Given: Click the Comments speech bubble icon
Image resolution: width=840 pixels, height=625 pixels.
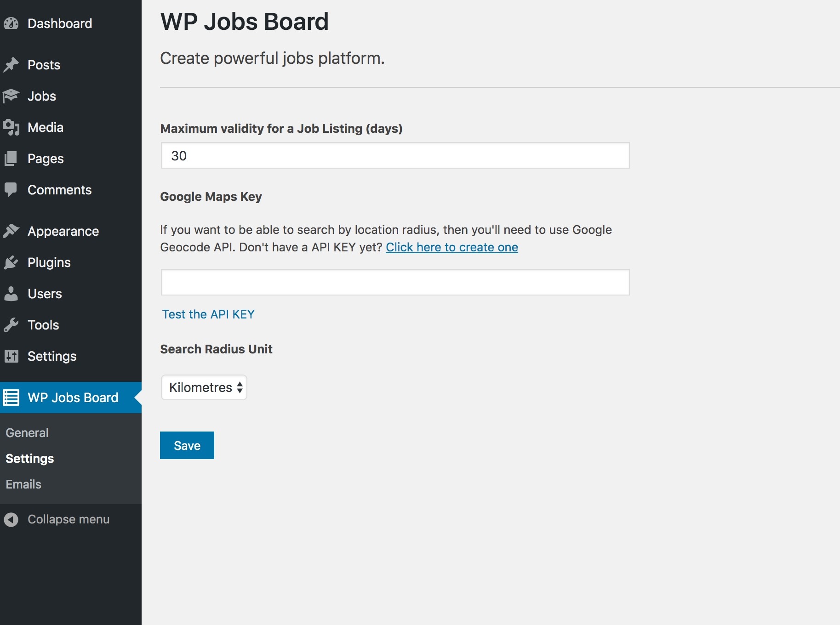Looking at the screenshot, I should (11, 190).
